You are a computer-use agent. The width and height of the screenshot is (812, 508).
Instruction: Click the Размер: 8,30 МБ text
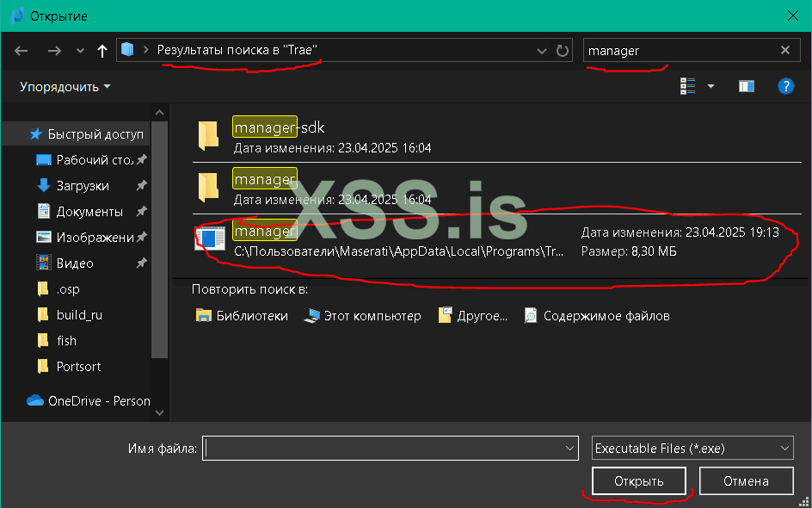(x=629, y=252)
